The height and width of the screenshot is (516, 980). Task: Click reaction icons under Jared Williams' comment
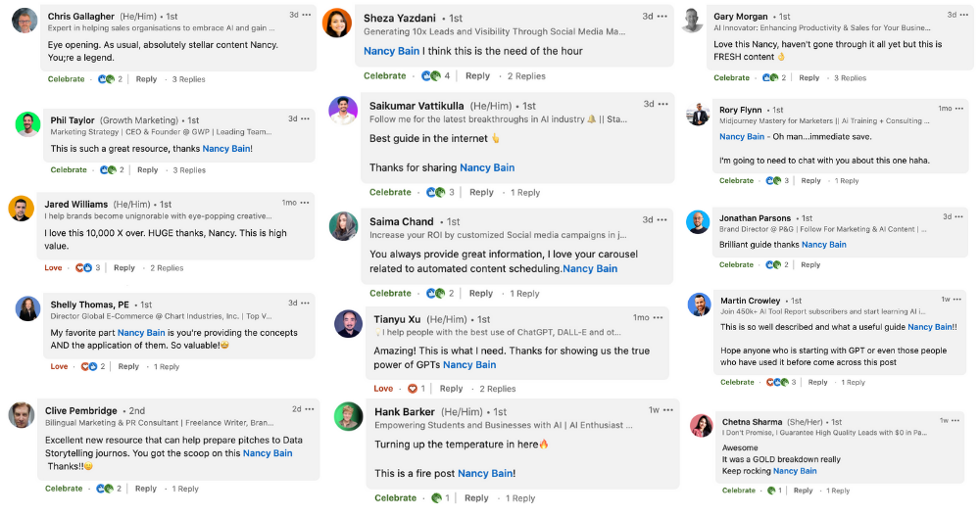pyautogui.click(x=83, y=268)
